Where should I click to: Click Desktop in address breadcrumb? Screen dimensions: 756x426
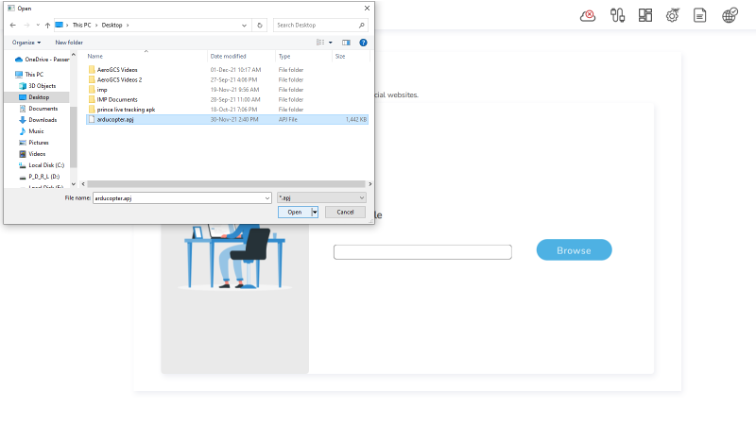[112, 25]
